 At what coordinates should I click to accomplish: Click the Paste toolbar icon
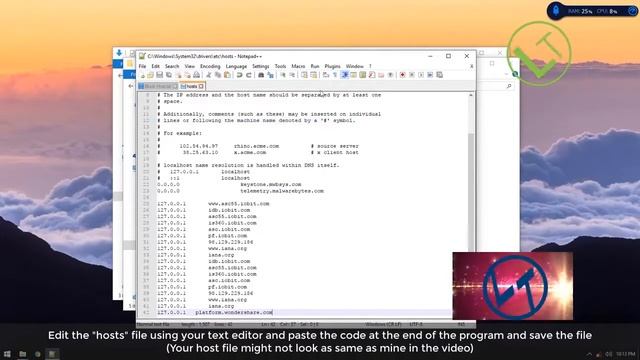pos(227,75)
